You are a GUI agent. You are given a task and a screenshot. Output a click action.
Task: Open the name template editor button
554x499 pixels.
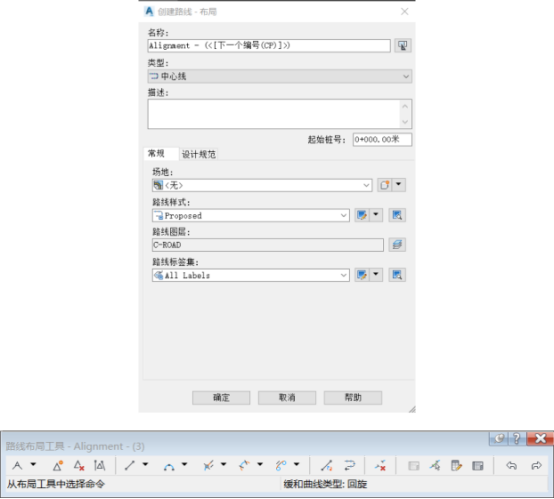[x=402, y=46]
